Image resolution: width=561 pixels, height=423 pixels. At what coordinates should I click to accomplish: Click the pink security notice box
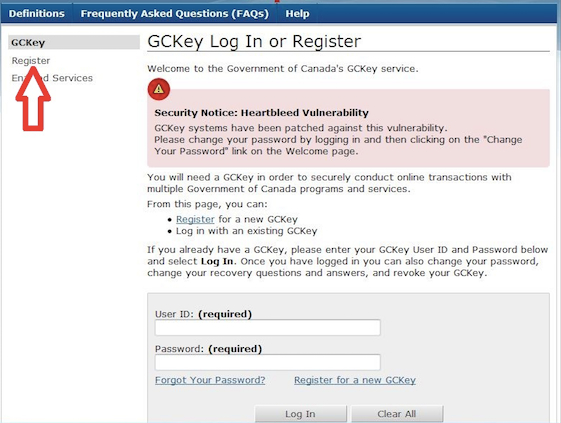click(x=348, y=128)
